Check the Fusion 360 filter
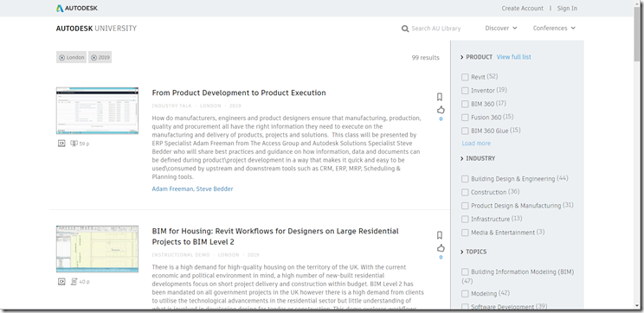The height and width of the screenshot is (313, 644). pyautogui.click(x=465, y=118)
